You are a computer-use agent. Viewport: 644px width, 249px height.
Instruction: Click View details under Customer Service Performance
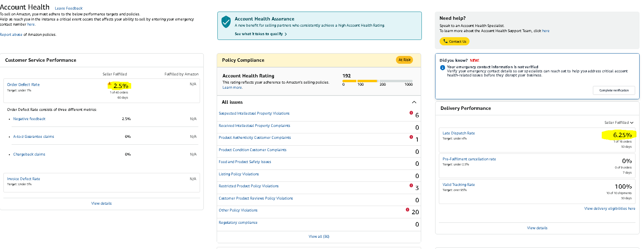pos(102,203)
